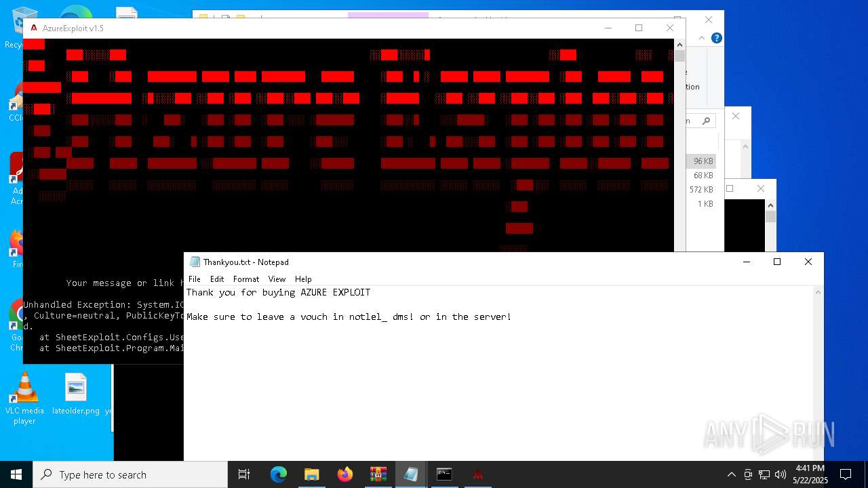
Task: Click the AzureExploit v1.5 title bar icon
Action: click(x=34, y=28)
